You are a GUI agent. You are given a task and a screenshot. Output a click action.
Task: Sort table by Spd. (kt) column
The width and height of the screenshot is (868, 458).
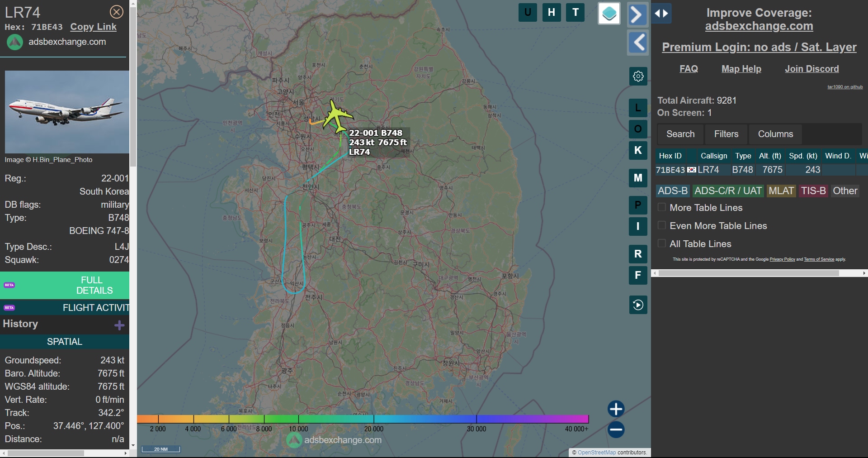tap(803, 156)
